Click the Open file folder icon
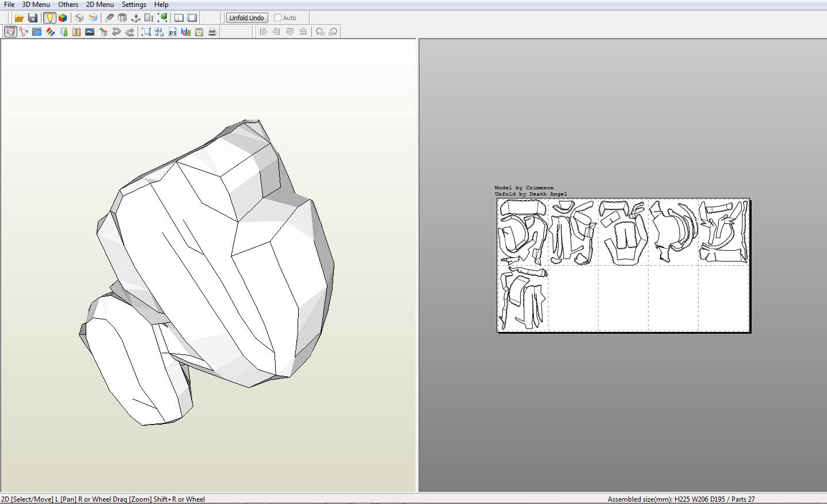Screen dimensions: 827x504 tap(19, 18)
